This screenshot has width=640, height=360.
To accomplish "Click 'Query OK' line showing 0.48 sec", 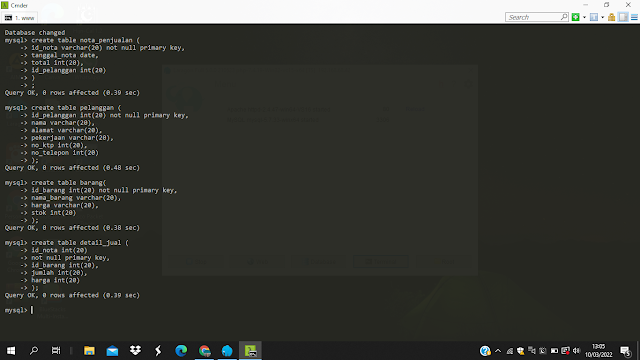I will pos(72,168).
